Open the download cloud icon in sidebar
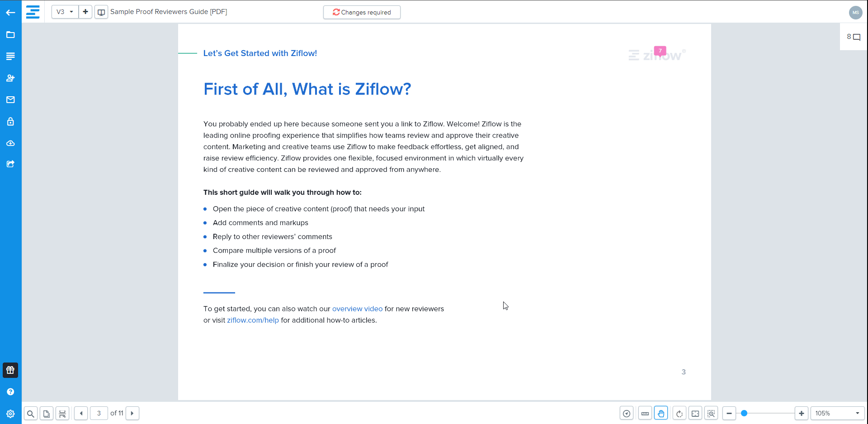 click(x=10, y=143)
